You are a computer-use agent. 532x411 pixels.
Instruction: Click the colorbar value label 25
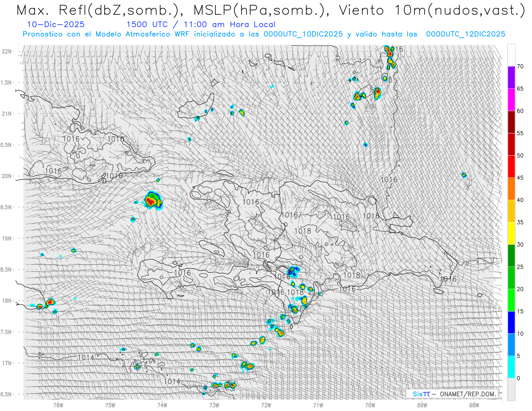520,267
